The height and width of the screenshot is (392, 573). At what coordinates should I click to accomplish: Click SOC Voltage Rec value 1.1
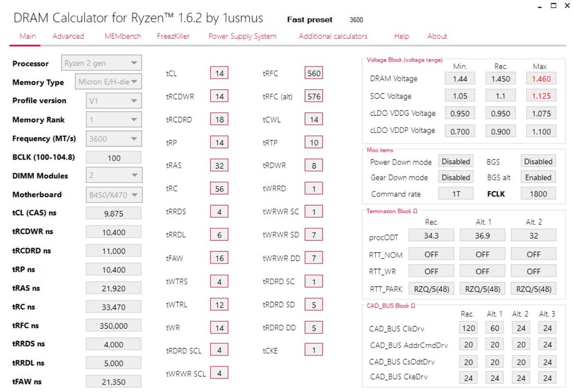pyautogui.click(x=501, y=96)
